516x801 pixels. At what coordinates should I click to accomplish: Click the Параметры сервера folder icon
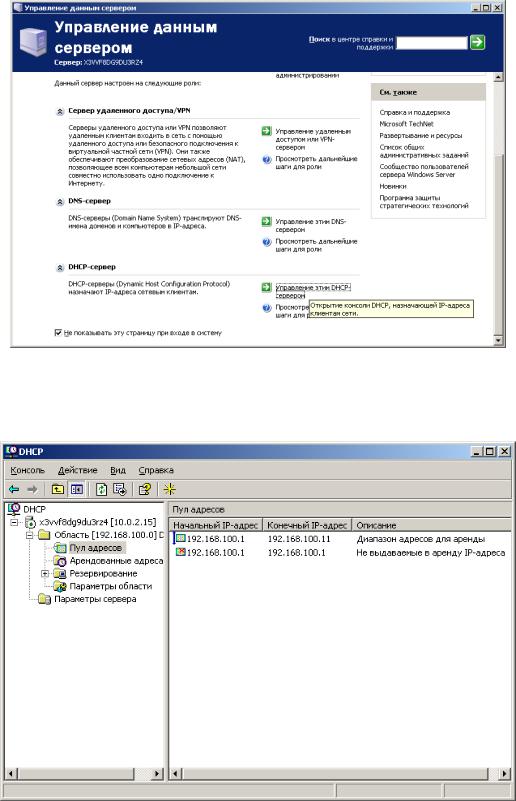pyautogui.click(x=45, y=599)
